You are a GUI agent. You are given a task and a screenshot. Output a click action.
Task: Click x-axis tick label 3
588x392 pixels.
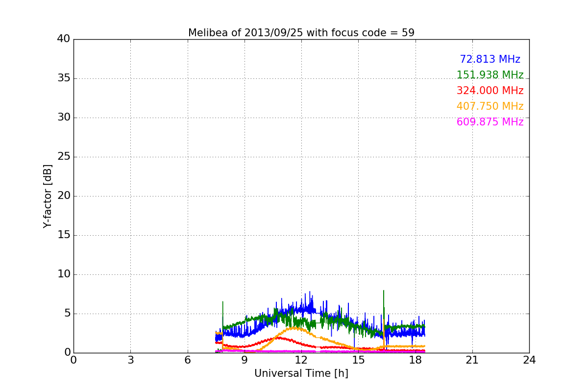coord(130,360)
